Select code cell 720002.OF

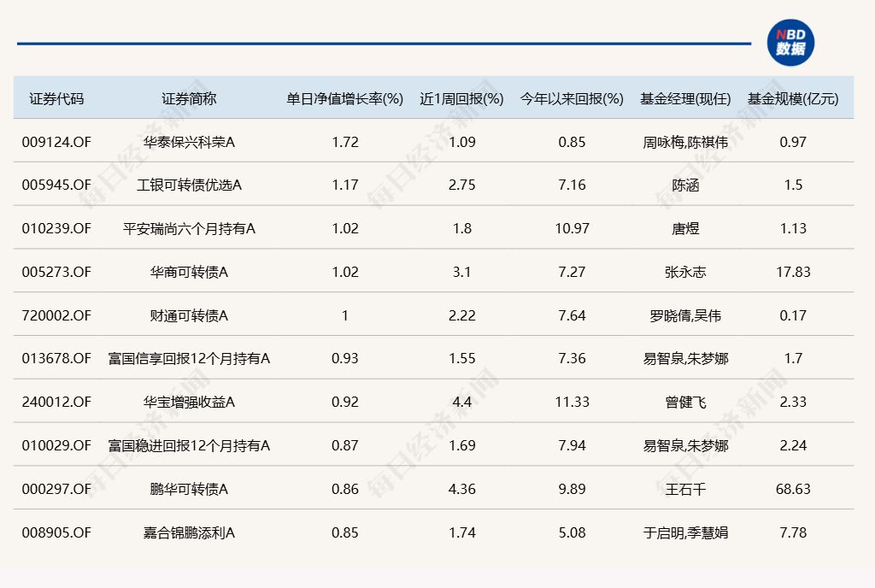pyautogui.click(x=56, y=315)
